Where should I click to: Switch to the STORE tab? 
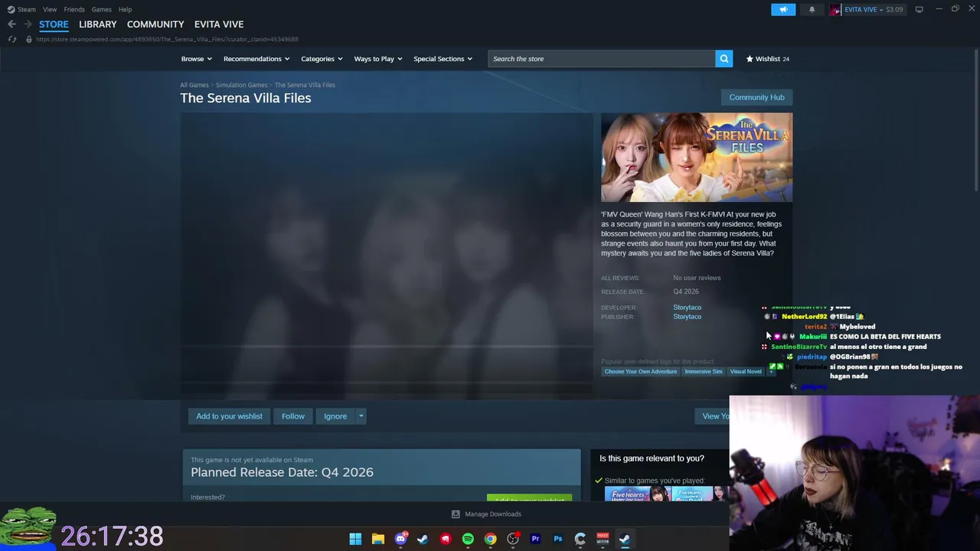click(54, 24)
